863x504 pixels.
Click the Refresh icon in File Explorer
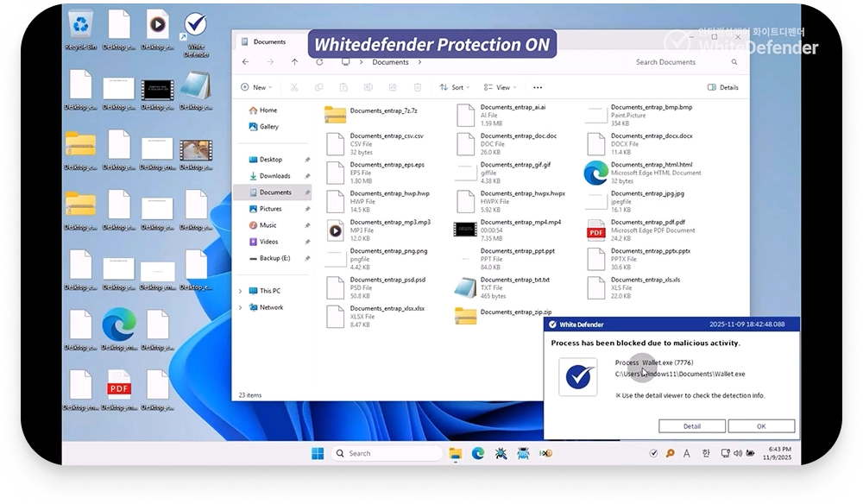[x=319, y=62]
